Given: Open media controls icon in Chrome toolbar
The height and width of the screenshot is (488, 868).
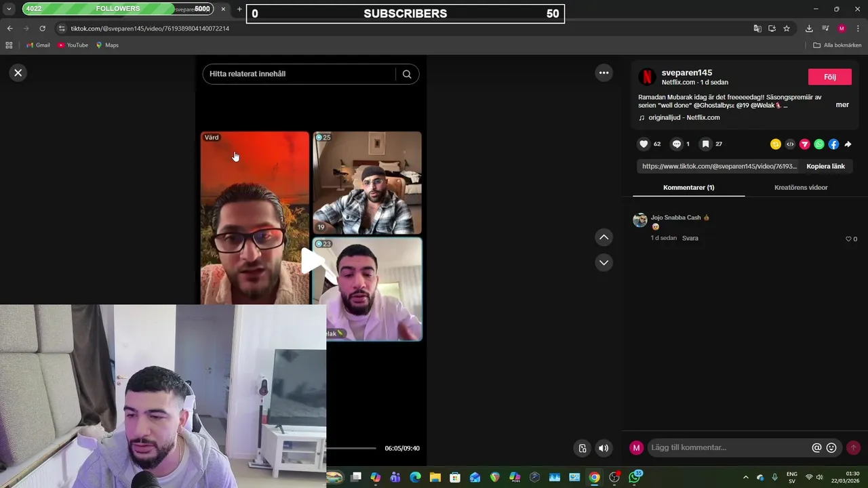Looking at the screenshot, I should 825,28.
